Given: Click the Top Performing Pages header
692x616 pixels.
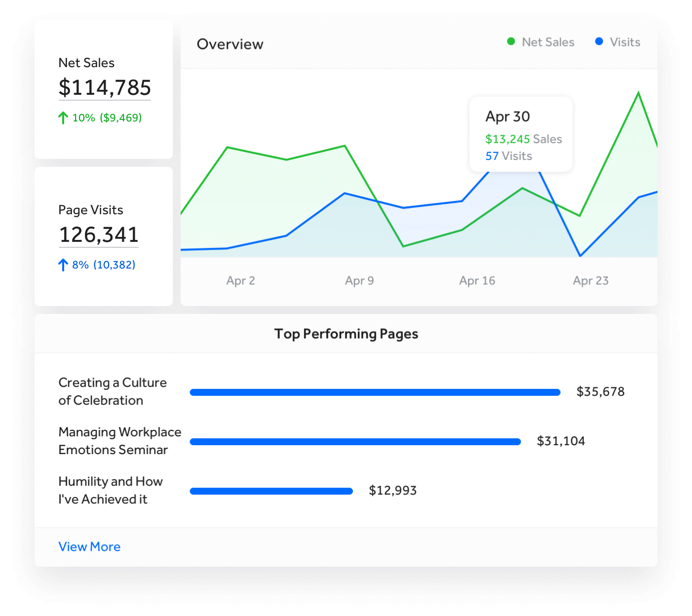Looking at the screenshot, I should [x=346, y=334].
